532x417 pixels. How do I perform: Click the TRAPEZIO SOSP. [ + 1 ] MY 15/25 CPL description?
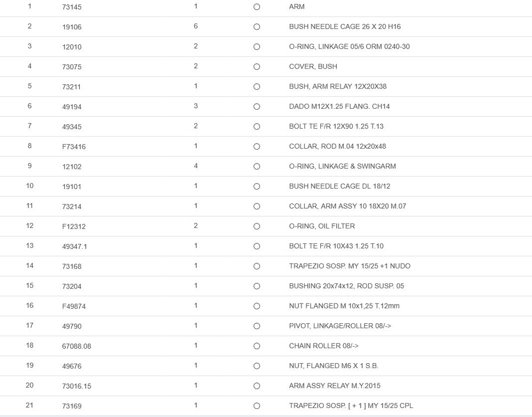351,406
